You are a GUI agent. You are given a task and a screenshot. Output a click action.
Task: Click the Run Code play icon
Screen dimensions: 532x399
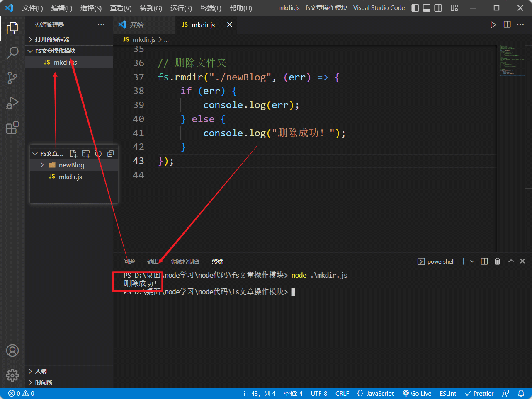(x=493, y=25)
